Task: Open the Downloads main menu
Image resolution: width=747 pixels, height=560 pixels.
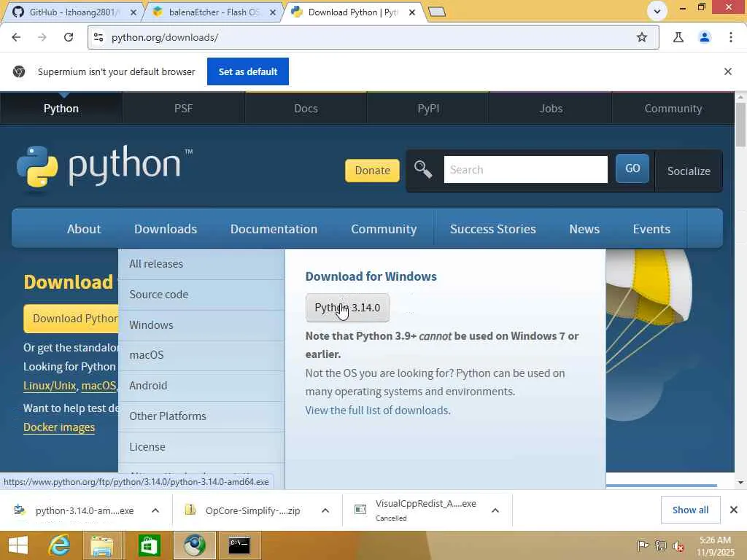Action: point(166,229)
